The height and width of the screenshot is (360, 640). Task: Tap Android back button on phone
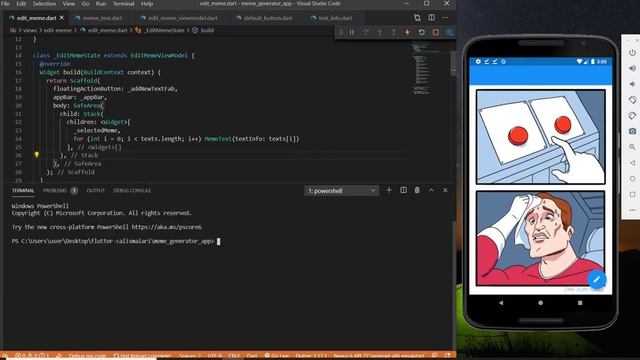(x=501, y=303)
